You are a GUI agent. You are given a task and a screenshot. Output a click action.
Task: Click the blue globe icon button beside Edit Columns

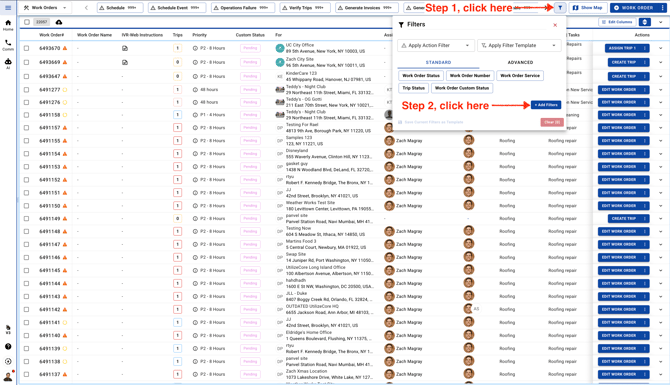[x=644, y=22]
